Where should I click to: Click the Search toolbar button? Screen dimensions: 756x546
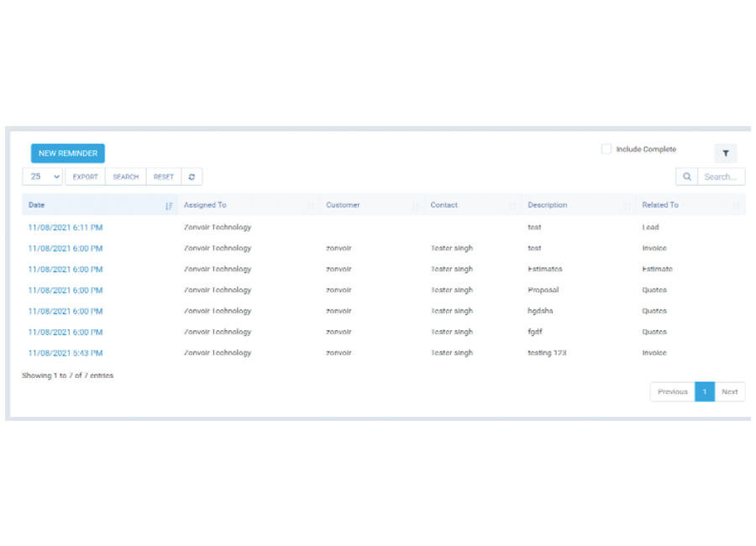click(125, 177)
